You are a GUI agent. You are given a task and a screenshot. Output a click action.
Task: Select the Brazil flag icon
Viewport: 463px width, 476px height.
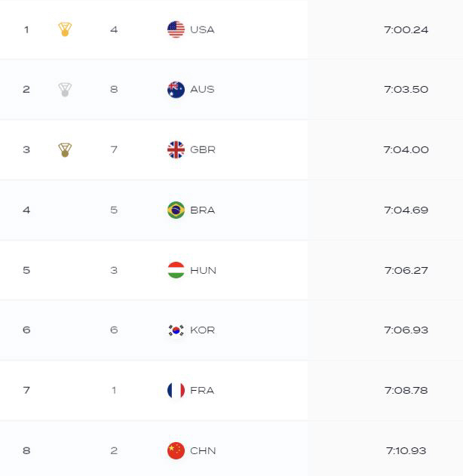[x=176, y=210]
